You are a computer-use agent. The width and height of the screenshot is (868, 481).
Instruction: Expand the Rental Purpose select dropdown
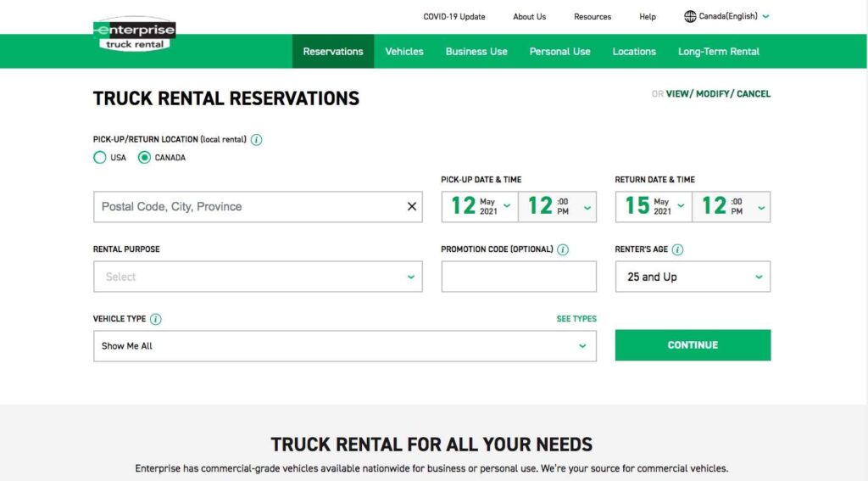click(x=258, y=277)
